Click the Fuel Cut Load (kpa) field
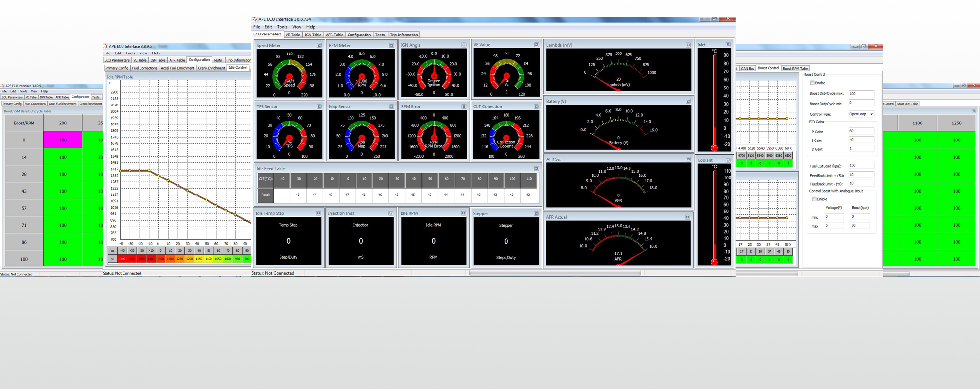The width and height of the screenshot is (980, 389). click(861, 165)
